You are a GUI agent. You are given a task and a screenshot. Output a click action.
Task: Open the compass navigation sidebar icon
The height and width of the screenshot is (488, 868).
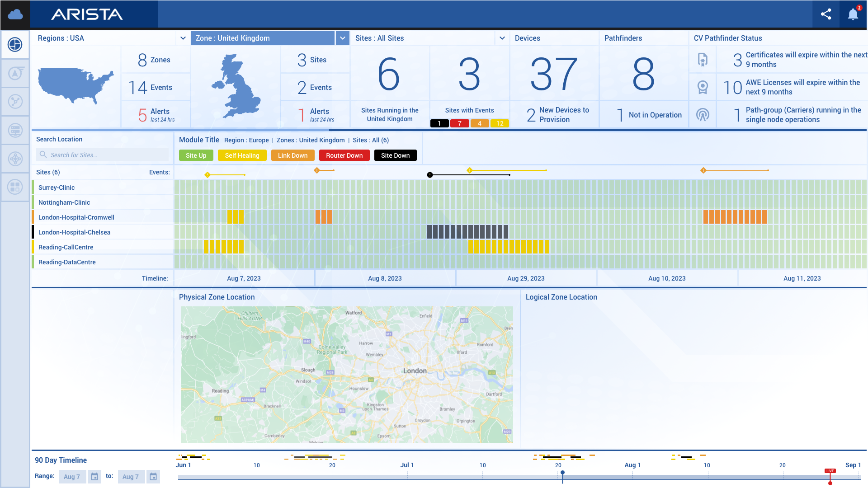15,73
